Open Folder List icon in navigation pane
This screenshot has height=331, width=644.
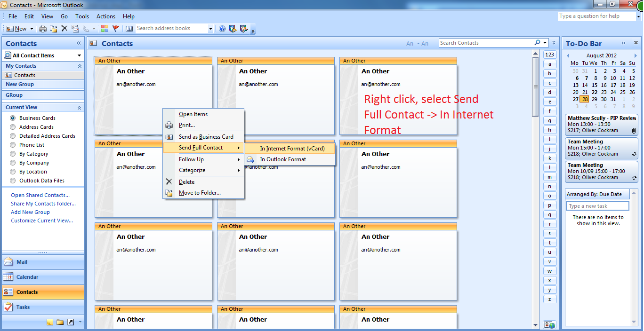(60, 322)
